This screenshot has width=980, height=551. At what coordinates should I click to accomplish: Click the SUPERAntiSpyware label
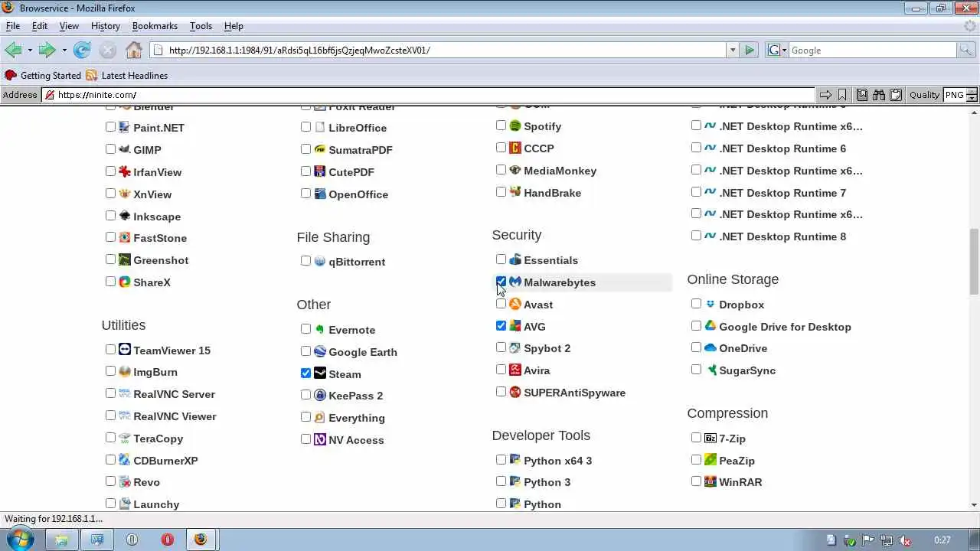pyautogui.click(x=574, y=393)
